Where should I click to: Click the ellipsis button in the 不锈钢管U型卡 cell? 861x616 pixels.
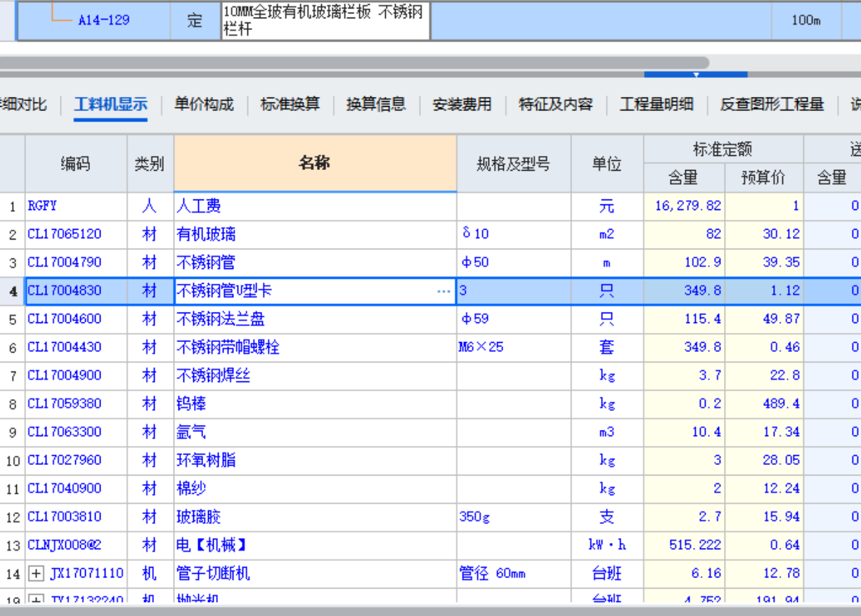point(444,291)
